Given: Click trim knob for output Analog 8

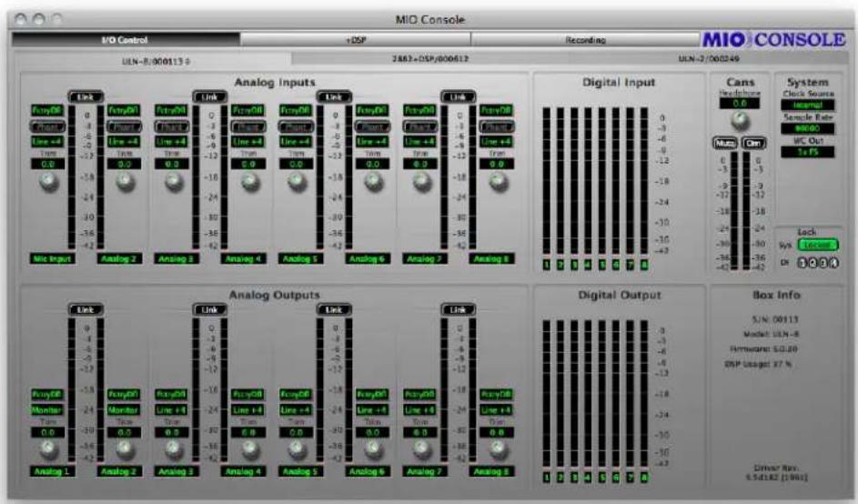Looking at the screenshot, I should coord(498,449).
